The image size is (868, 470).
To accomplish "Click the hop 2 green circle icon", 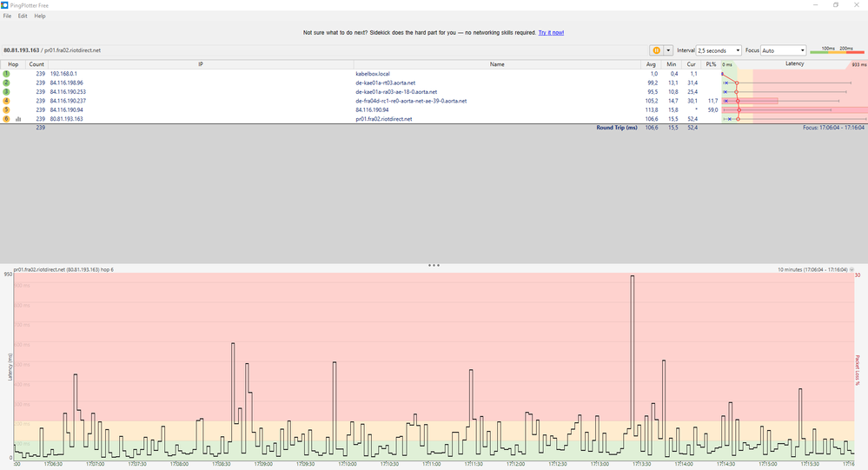I will click(x=7, y=83).
